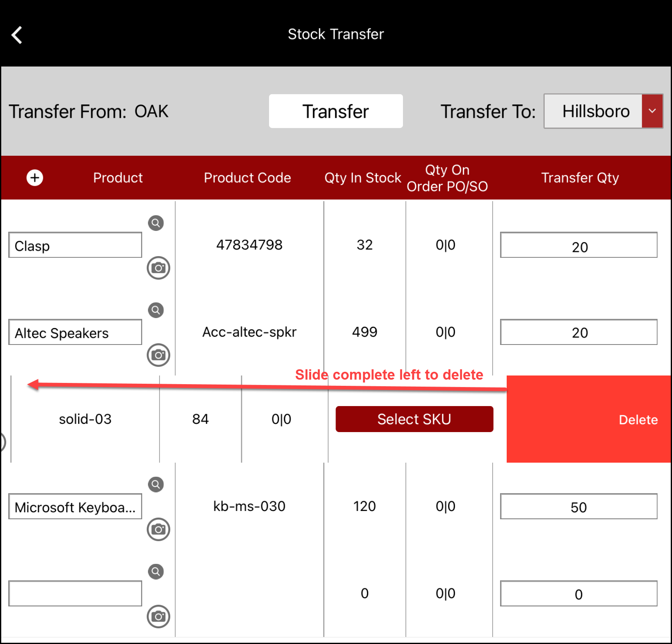Screen dimensions: 672x644
Task: Click PO/SO value 0|0 in solid-03 row
Action: coord(281,419)
